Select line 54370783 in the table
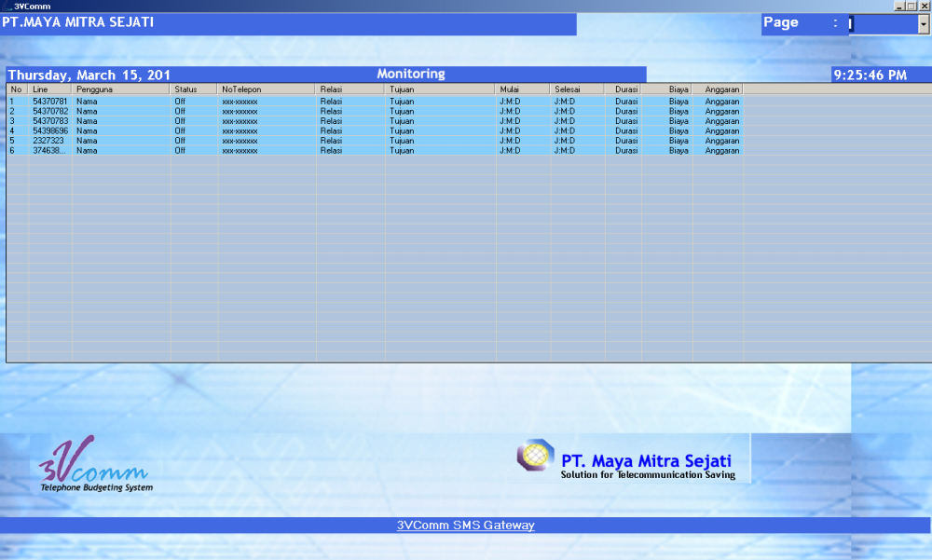The height and width of the screenshot is (560, 932). (50, 121)
